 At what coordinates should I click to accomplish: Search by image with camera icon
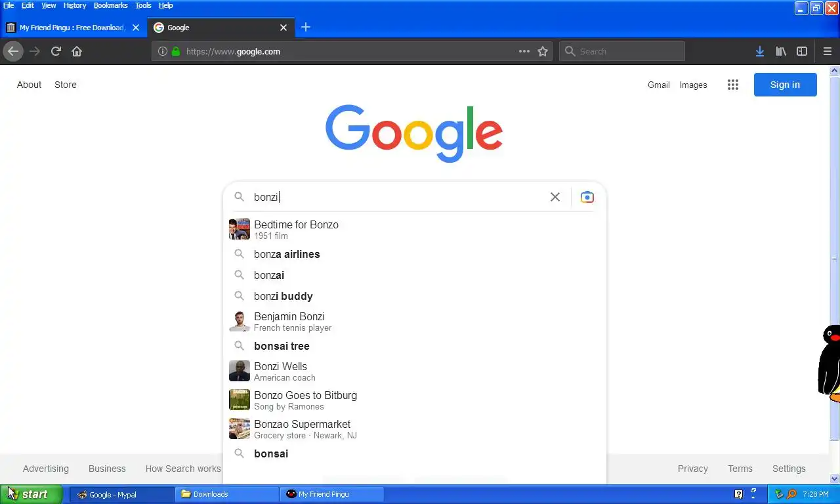(587, 197)
